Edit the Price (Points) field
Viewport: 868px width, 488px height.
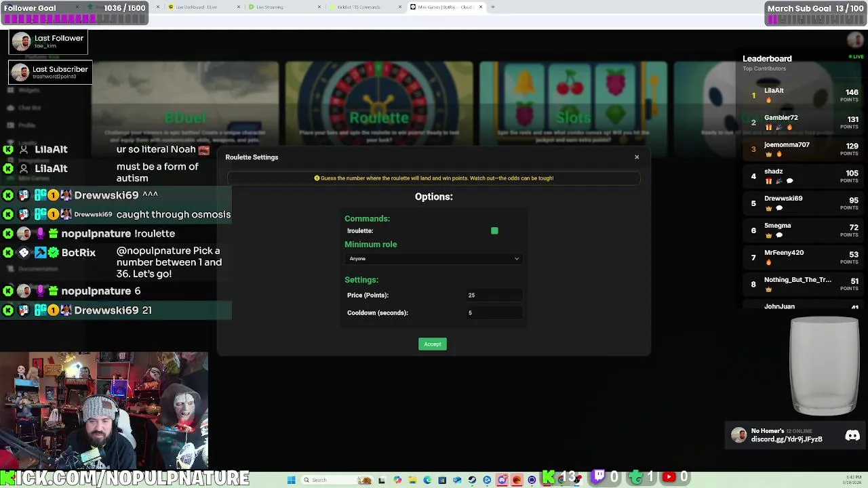click(494, 296)
